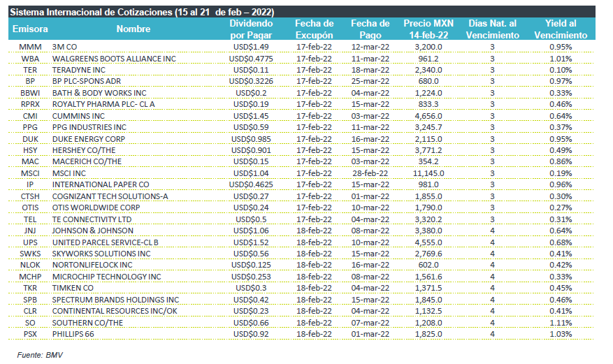Click yield '0.68%' for UPS
This screenshot has width=613, height=364.
561,242
